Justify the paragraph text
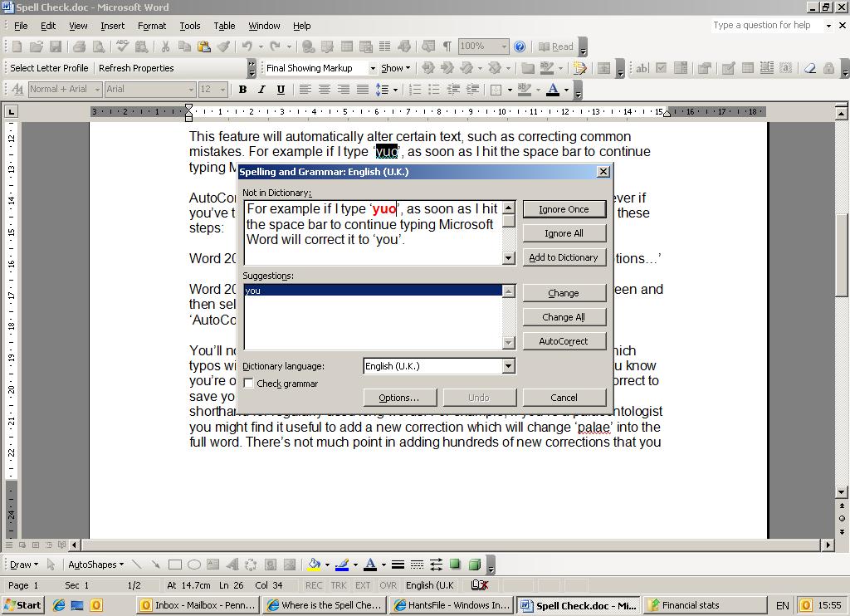Screen dimensions: 850x616 click(x=363, y=90)
